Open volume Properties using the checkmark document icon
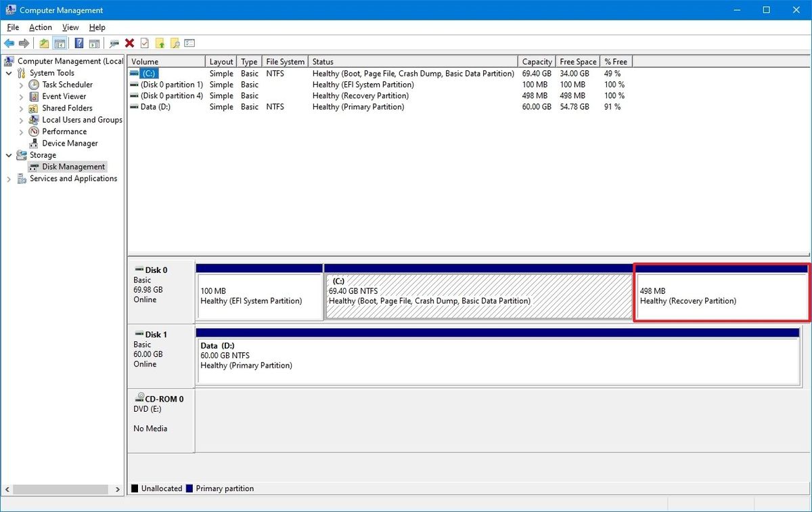Image resolution: width=812 pixels, height=512 pixels. click(x=145, y=43)
